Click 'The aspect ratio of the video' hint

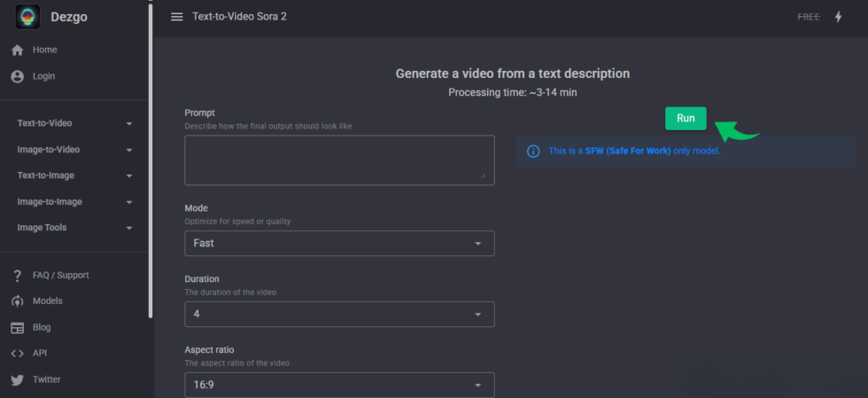[x=237, y=363]
